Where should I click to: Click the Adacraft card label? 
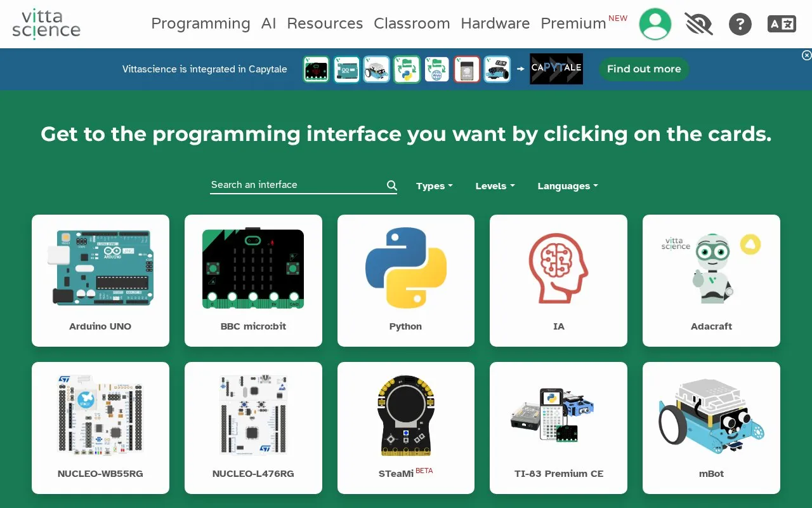[711, 326]
